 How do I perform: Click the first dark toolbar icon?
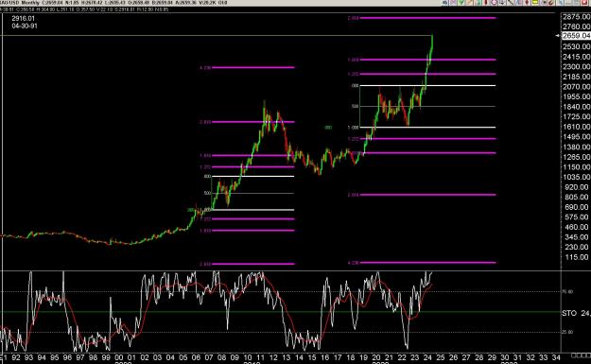tap(444, 3)
